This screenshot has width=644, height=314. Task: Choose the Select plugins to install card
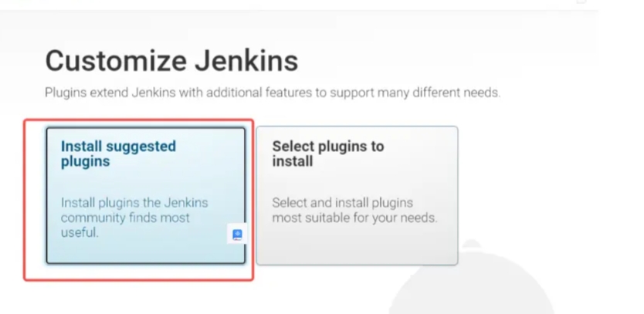(x=357, y=195)
